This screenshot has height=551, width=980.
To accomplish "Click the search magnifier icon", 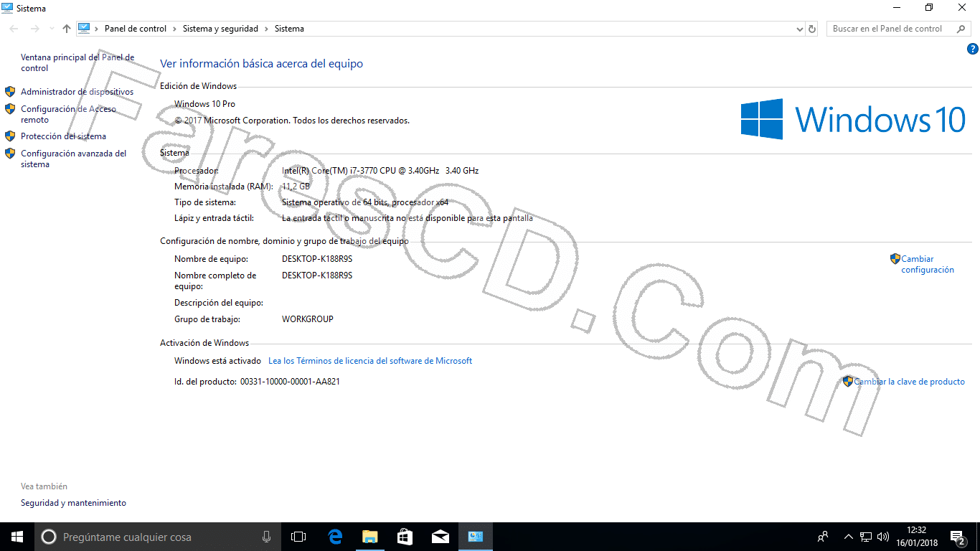I will [x=961, y=29].
